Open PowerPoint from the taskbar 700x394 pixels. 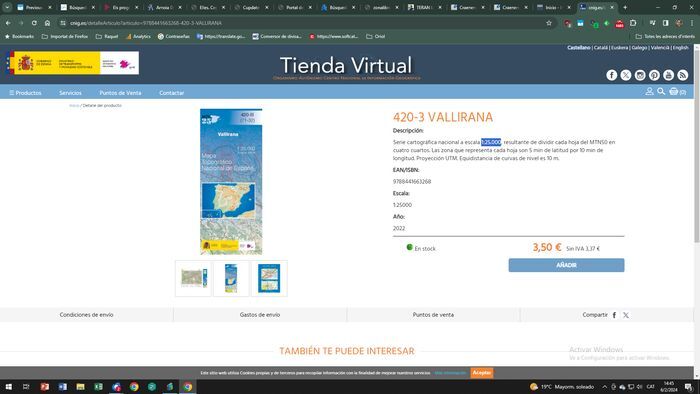click(x=45, y=387)
